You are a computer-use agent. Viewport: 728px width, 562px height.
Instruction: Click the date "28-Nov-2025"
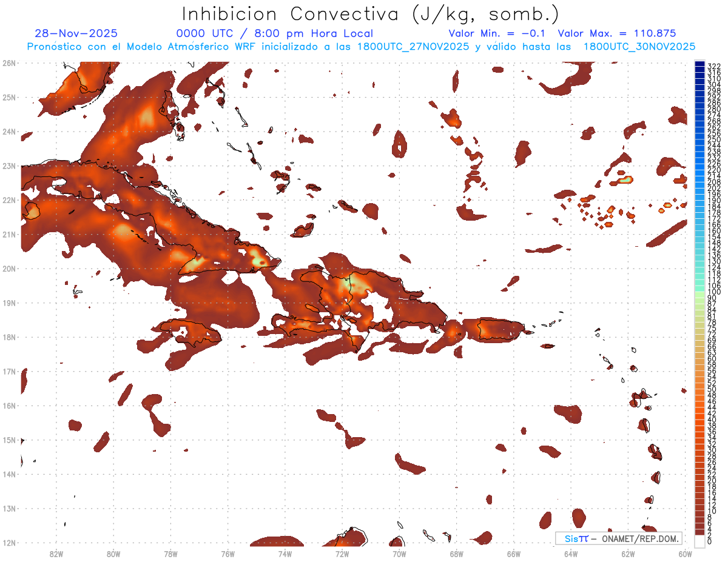(76, 33)
